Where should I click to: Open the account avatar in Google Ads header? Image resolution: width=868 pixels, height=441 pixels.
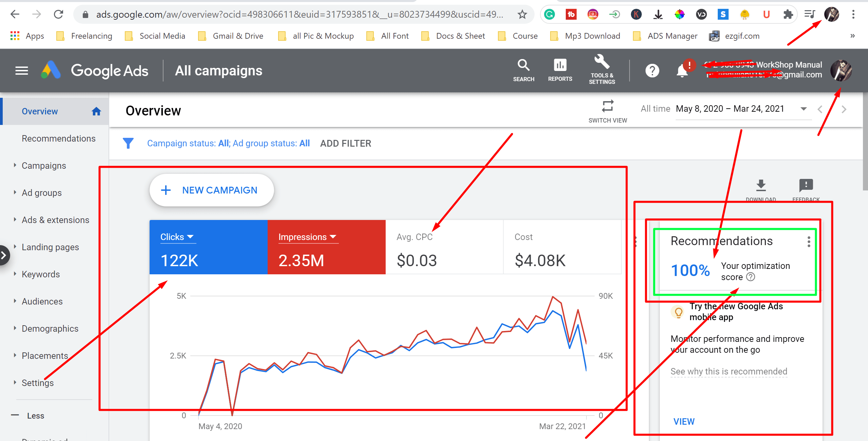click(841, 70)
